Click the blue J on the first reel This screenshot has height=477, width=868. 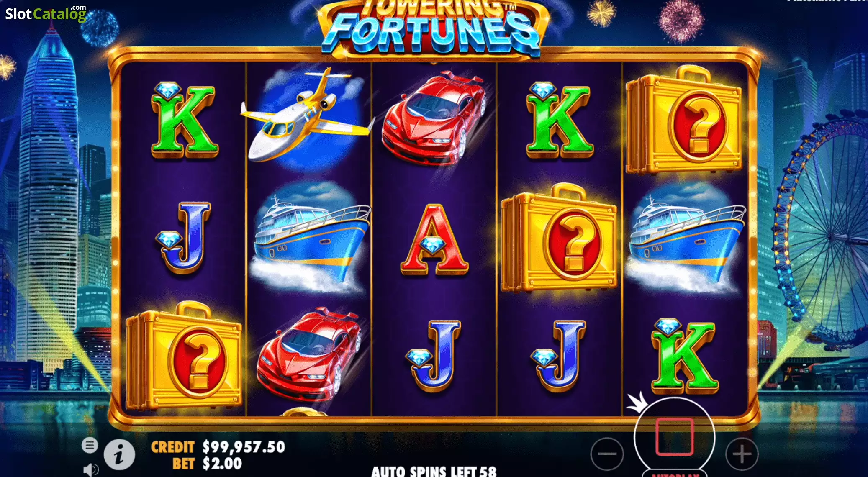click(x=184, y=238)
